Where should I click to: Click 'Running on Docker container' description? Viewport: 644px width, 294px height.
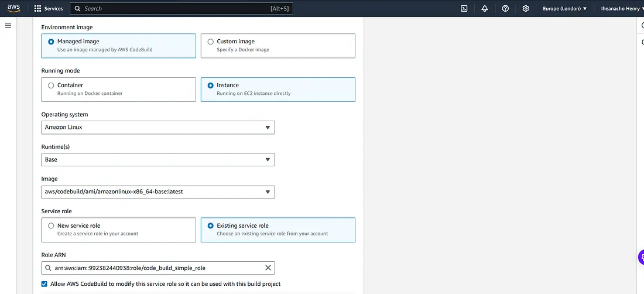point(90,93)
